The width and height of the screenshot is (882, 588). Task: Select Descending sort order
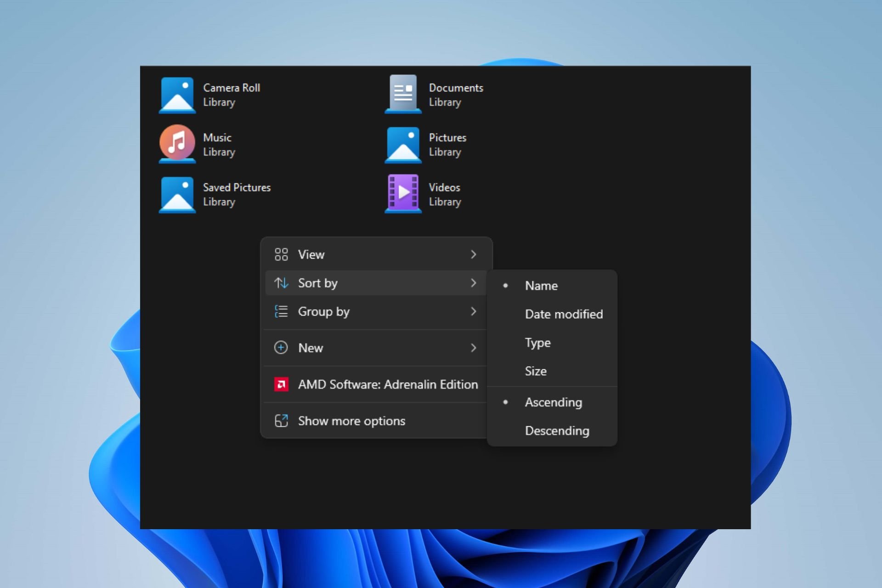coord(557,430)
